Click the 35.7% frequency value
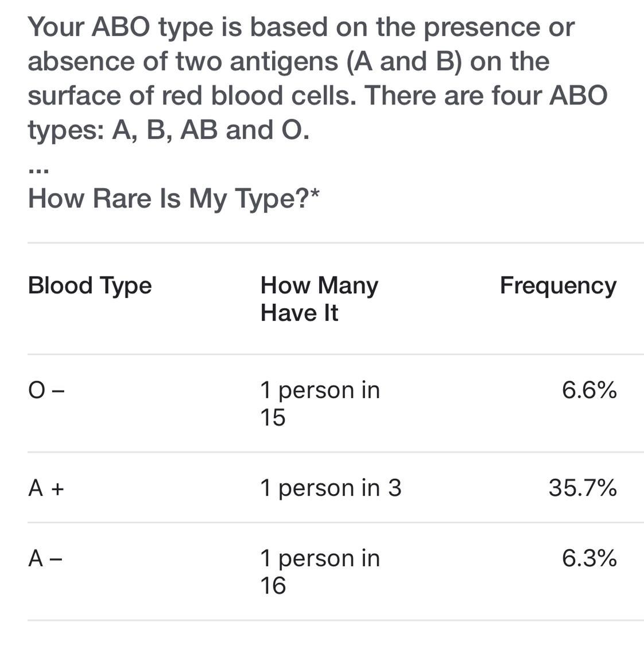This screenshot has height=645, width=644. (x=582, y=488)
